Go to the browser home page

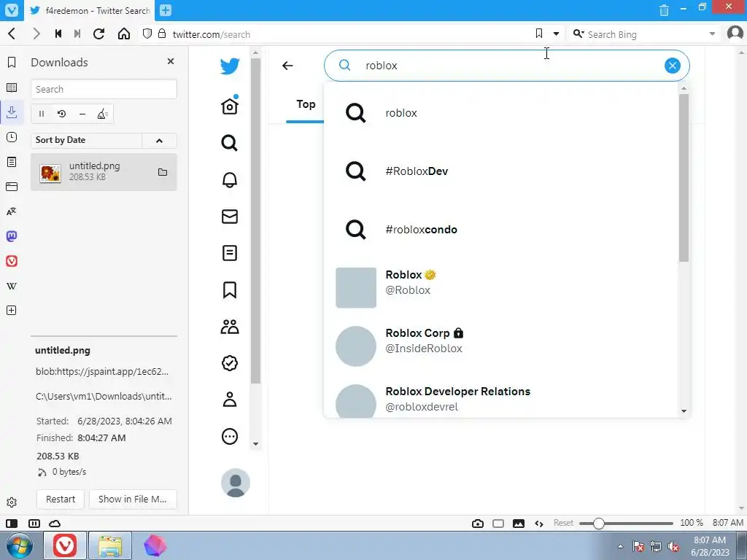[x=124, y=34]
